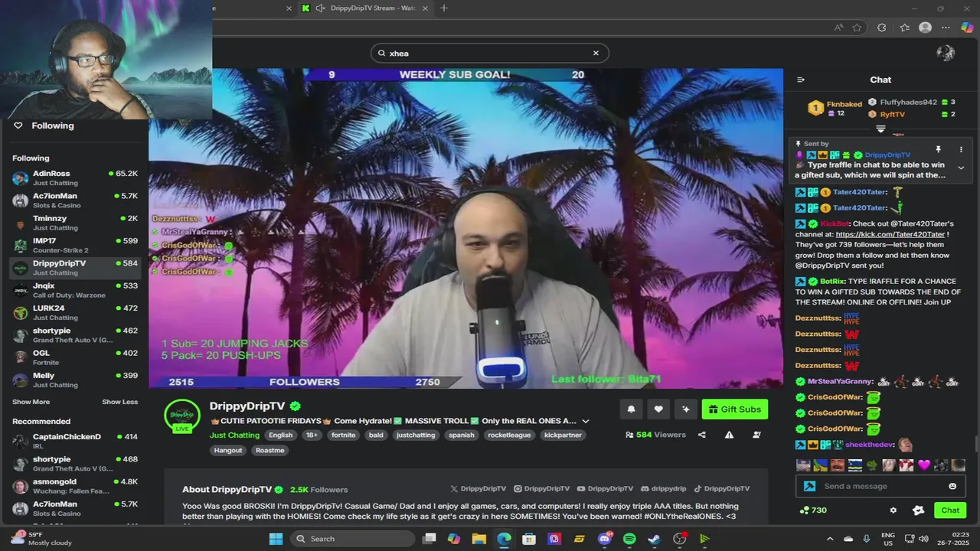
Task: Open the X DrippyDripTV social link
Action: click(479, 488)
